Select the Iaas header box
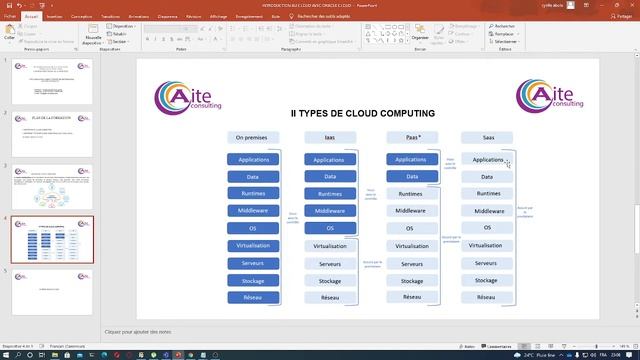Screen dimensions: 640x360 click(330, 138)
